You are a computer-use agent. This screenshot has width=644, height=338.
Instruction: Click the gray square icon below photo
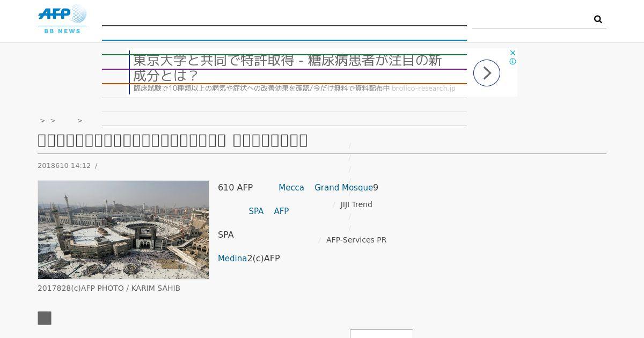[45, 318]
